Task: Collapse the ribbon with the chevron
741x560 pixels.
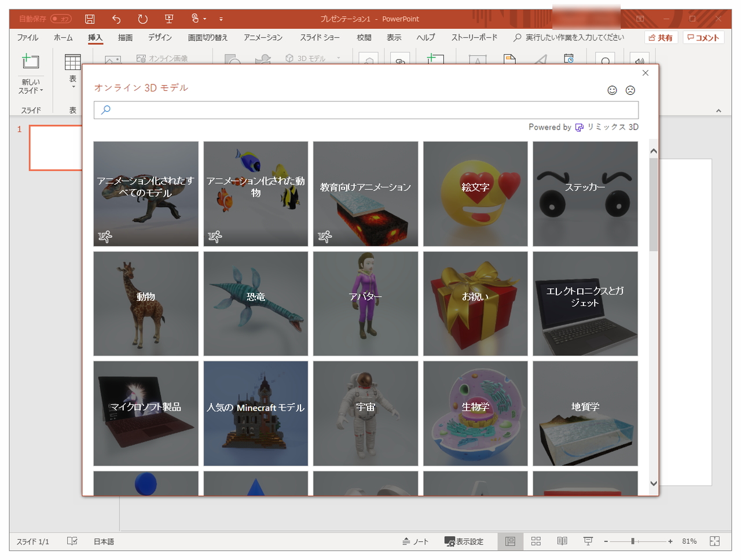Action: point(718,110)
